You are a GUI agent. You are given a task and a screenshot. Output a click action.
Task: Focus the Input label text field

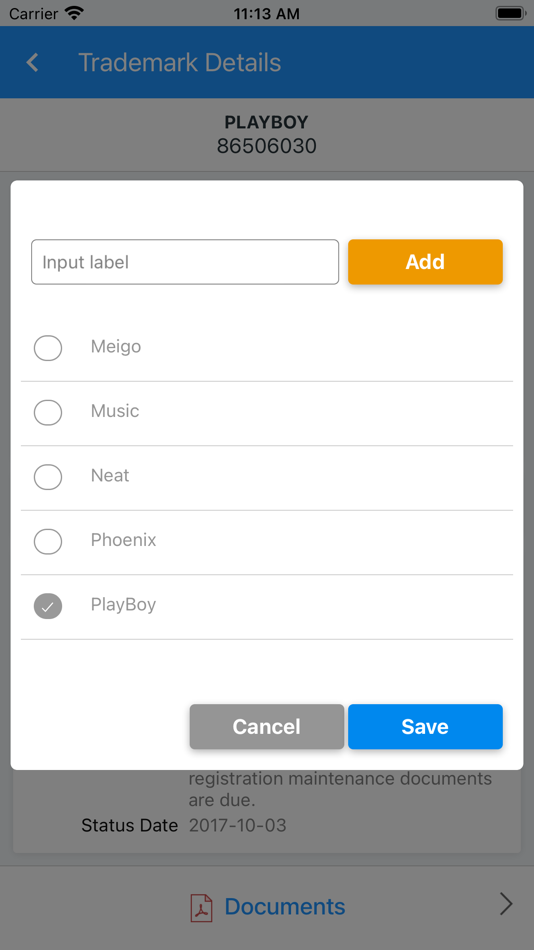point(185,262)
